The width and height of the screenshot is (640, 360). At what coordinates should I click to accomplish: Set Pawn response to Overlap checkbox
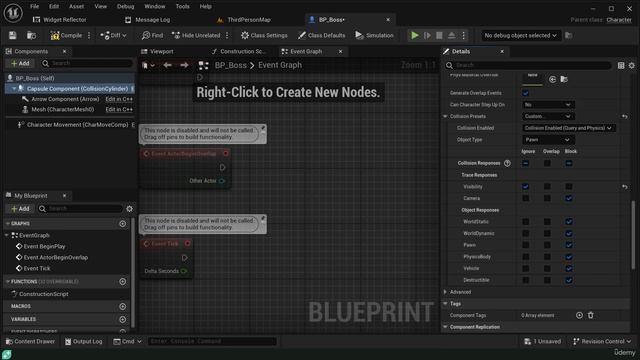547,245
